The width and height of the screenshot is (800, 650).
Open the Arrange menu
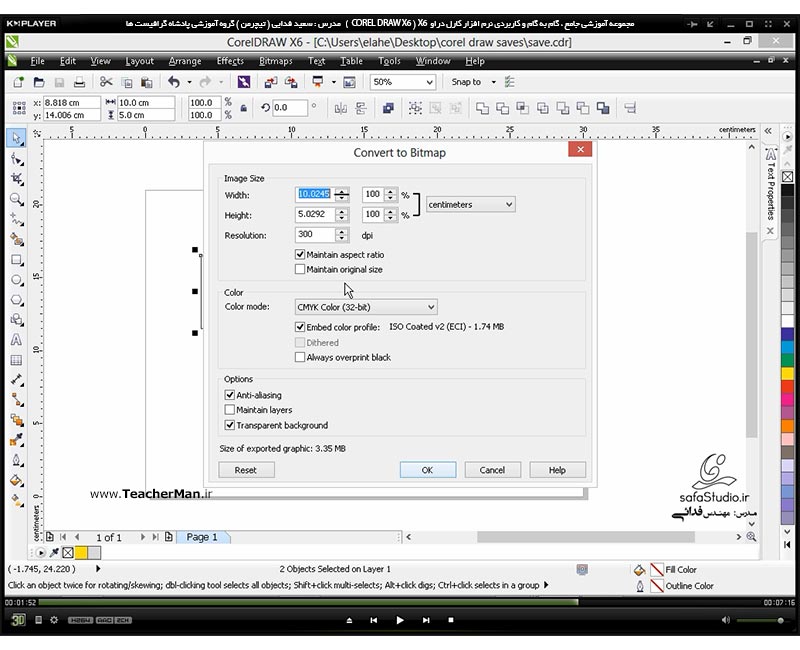185,61
